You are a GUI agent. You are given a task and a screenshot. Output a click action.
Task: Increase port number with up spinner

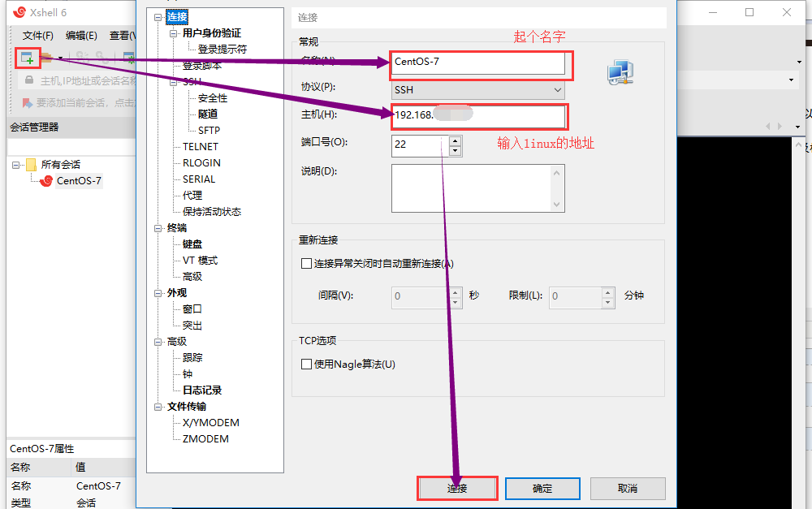click(456, 140)
